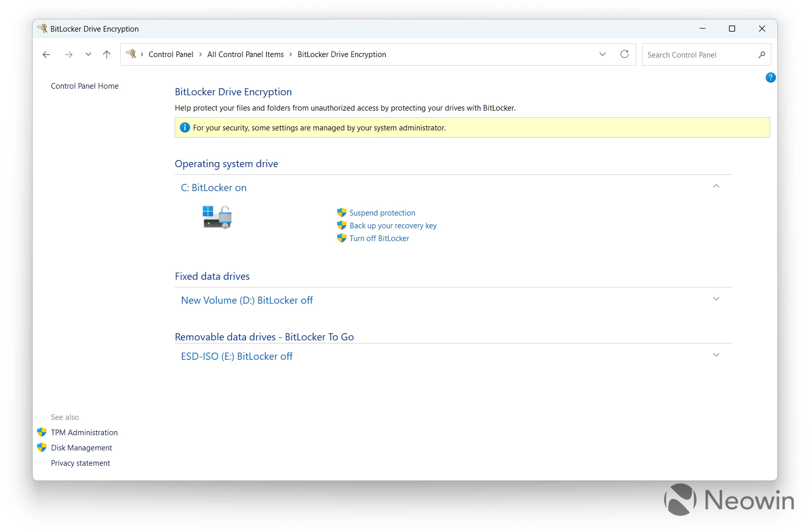Click the search magnifier icon

click(x=762, y=55)
